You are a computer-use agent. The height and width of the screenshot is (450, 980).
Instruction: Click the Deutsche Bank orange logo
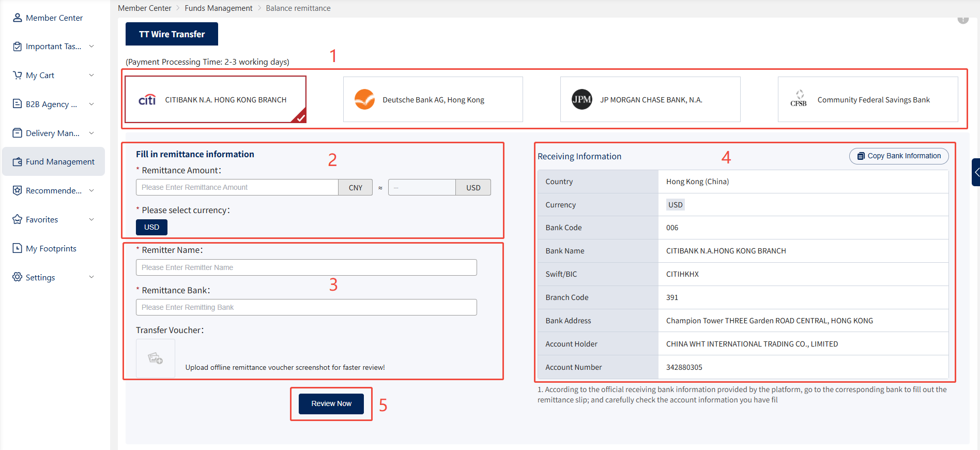(364, 99)
